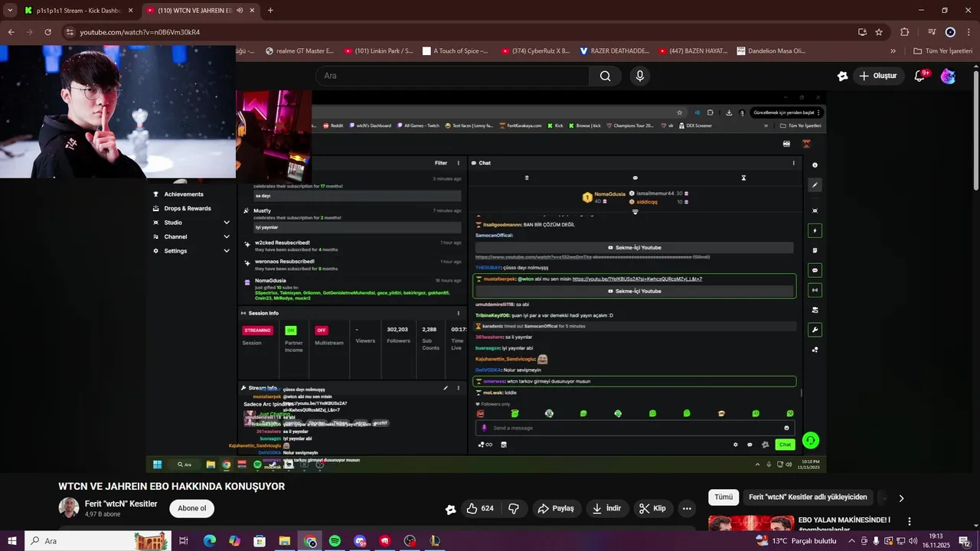
Task: Bookmark this page with the star
Action: [879, 32]
